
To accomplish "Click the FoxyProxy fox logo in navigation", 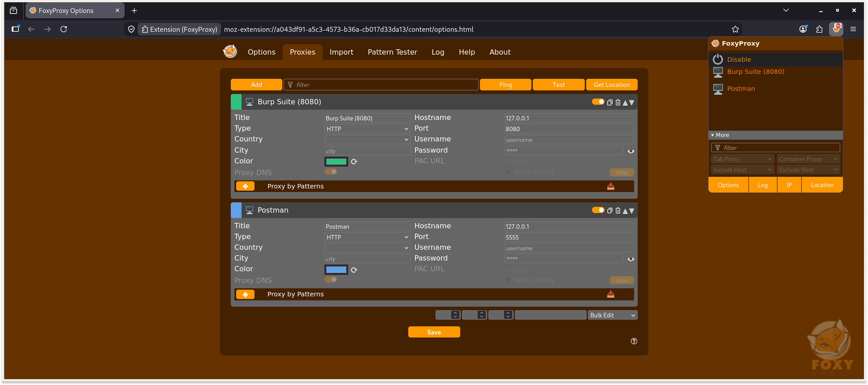I will click(x=230, y=51).
